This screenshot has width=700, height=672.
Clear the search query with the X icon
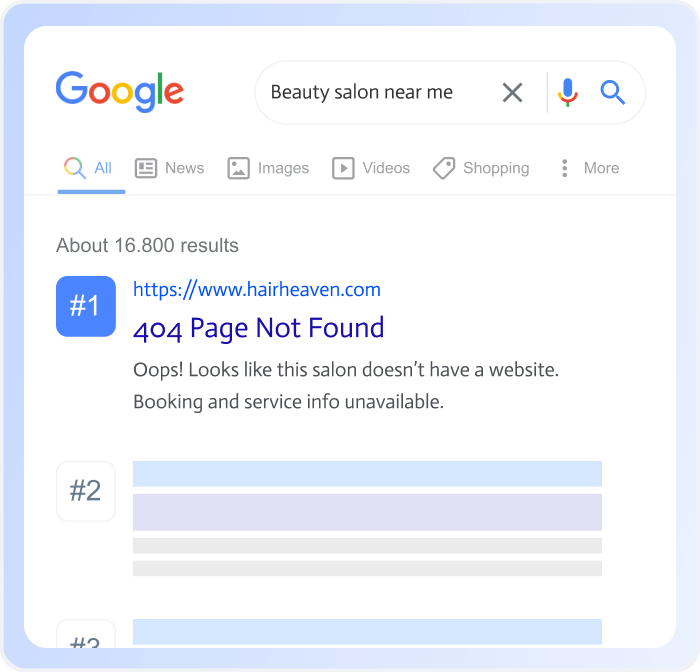click(x=512, y=92)
